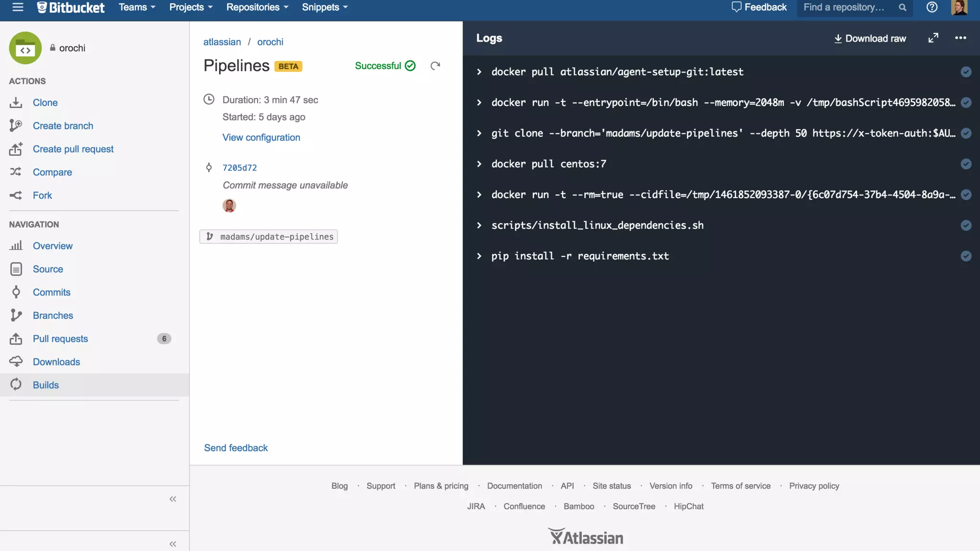Click the help question mark icon
The height and width of the screenshot is (551, 980).
coord(932,7)
